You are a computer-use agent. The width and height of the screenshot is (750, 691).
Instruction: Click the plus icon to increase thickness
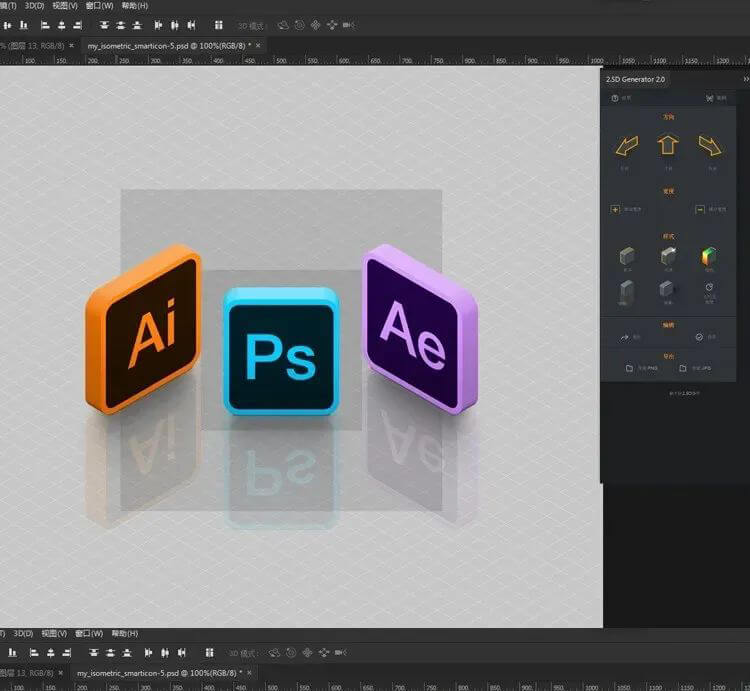click(x=616, y=209)
